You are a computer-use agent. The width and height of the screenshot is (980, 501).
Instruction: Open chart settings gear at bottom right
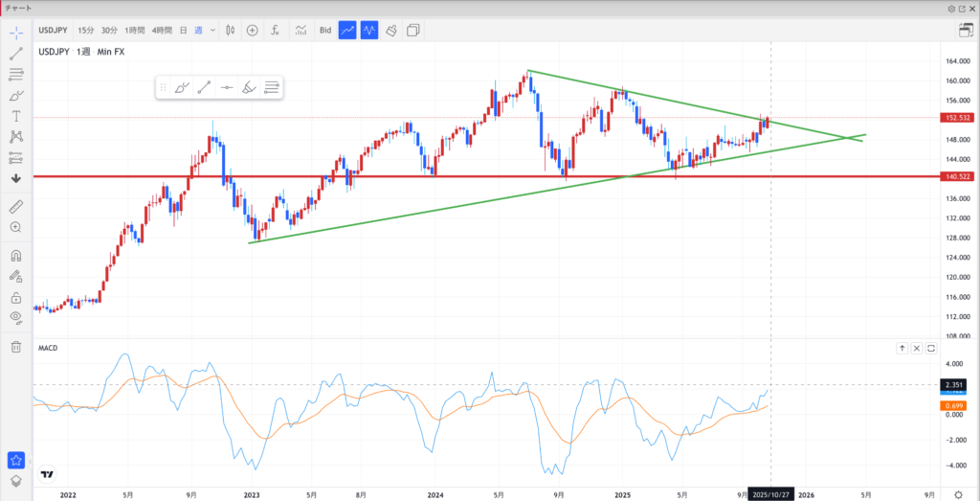tap(958, 493)
